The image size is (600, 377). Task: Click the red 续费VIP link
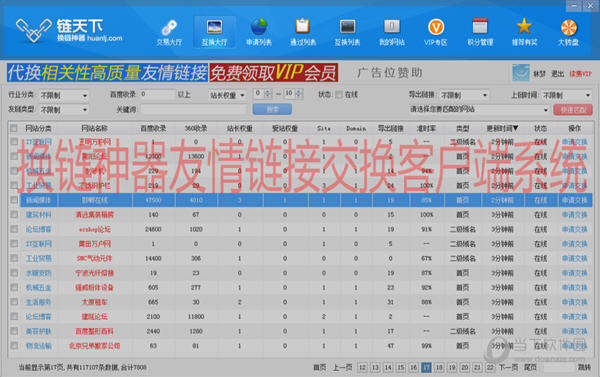tap(580, 74)
